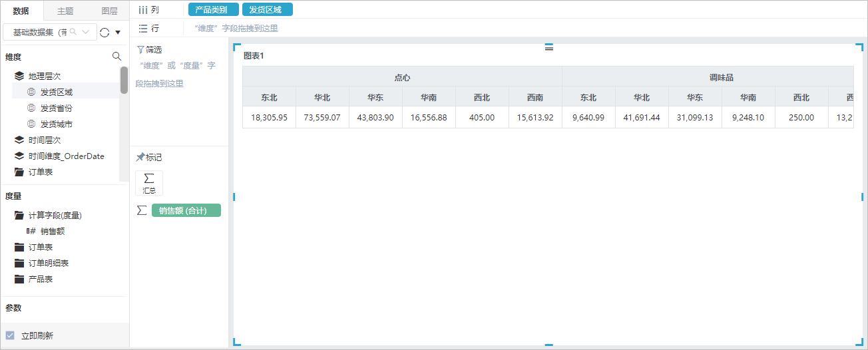The image size is (868, 350).
Task: Click the globe icon beside 发货城市
Action: 31,124
